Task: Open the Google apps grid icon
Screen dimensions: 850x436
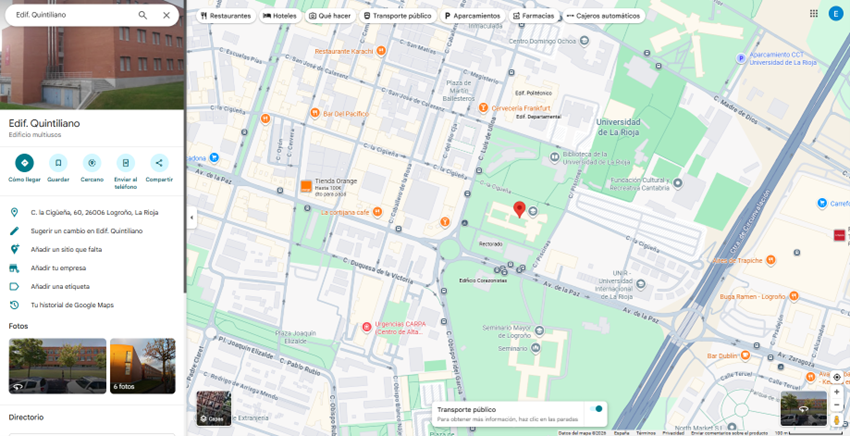Action: (814, 13)
